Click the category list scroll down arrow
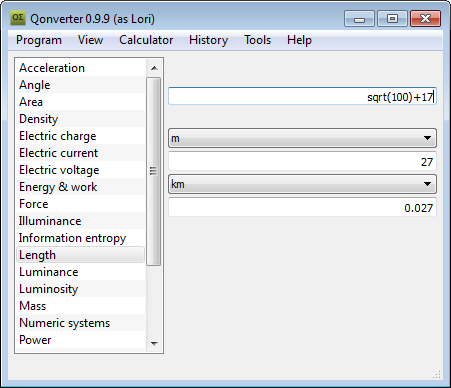The width and height of the screenshot is (451, 388). click(154, 343)
